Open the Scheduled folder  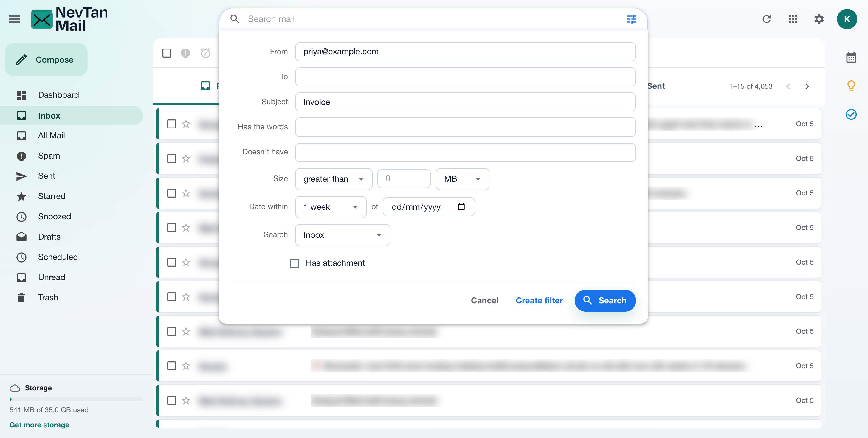(72, 257)
